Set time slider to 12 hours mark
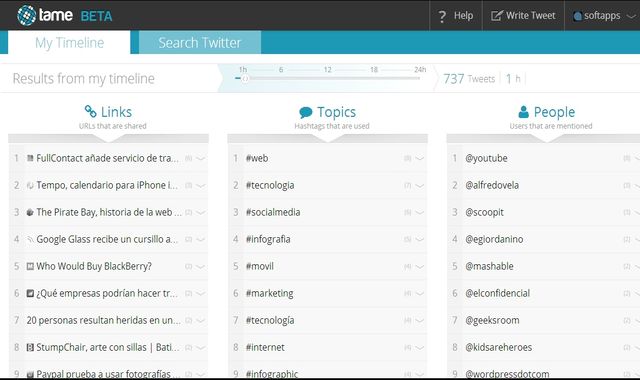This screenshot has width=640, height=380. click(327, 70)
